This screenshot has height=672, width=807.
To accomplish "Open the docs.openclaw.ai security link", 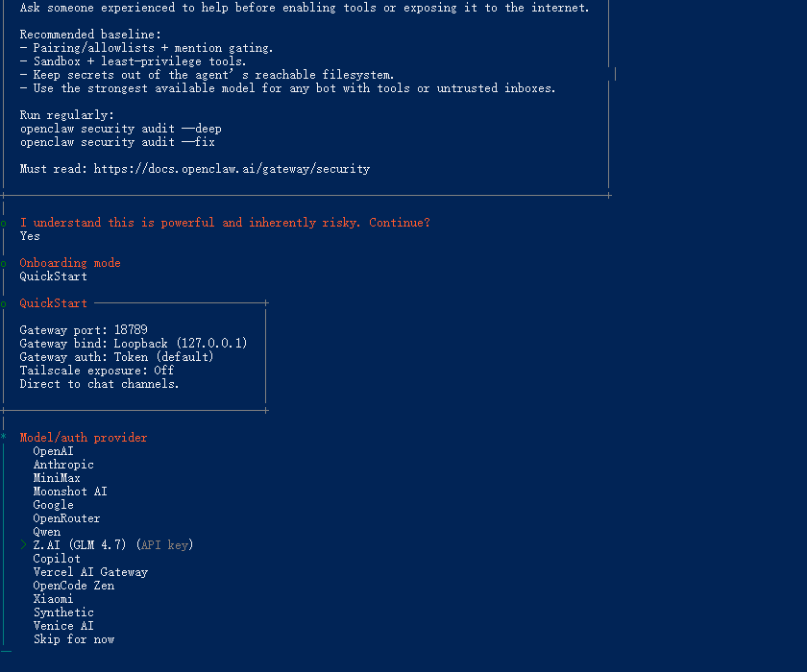I will click(232, 169).
